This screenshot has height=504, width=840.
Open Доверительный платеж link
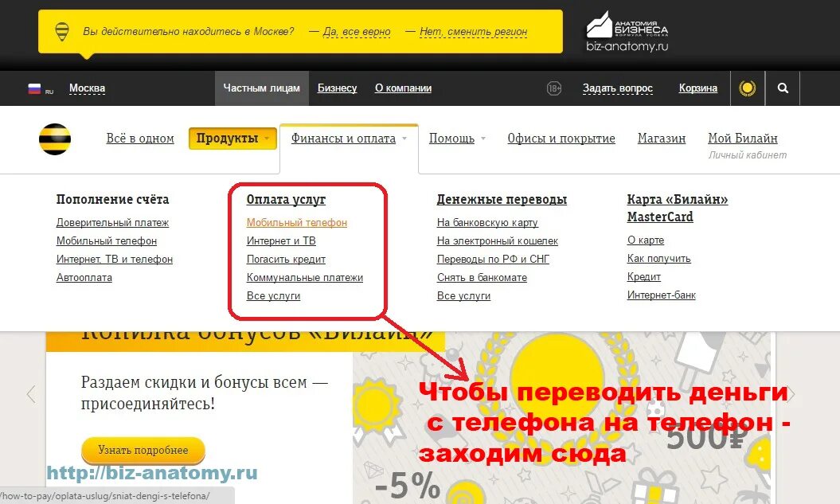(x=112, y=222)
